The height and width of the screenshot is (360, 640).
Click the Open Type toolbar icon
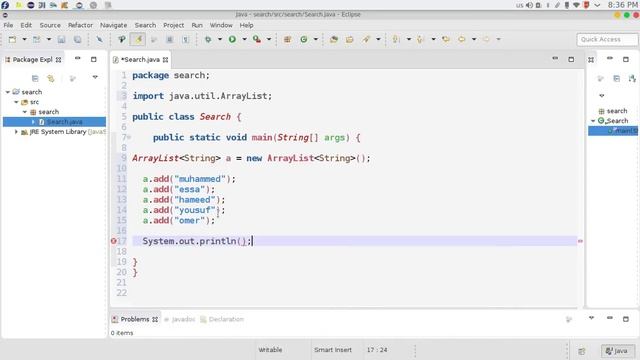click(334, 39)
